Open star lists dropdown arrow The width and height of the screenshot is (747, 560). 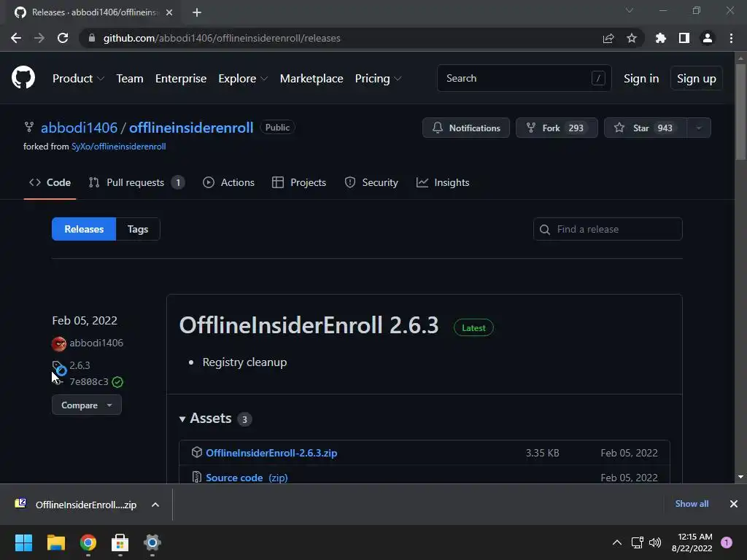click(x=699, y=128)
